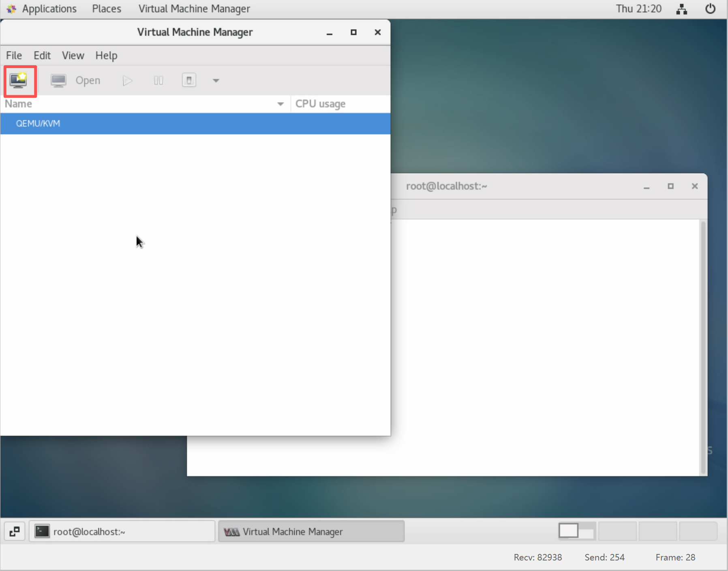Click the Create new virtual machine icon
728x571 pixels.
tap(19, 81)
